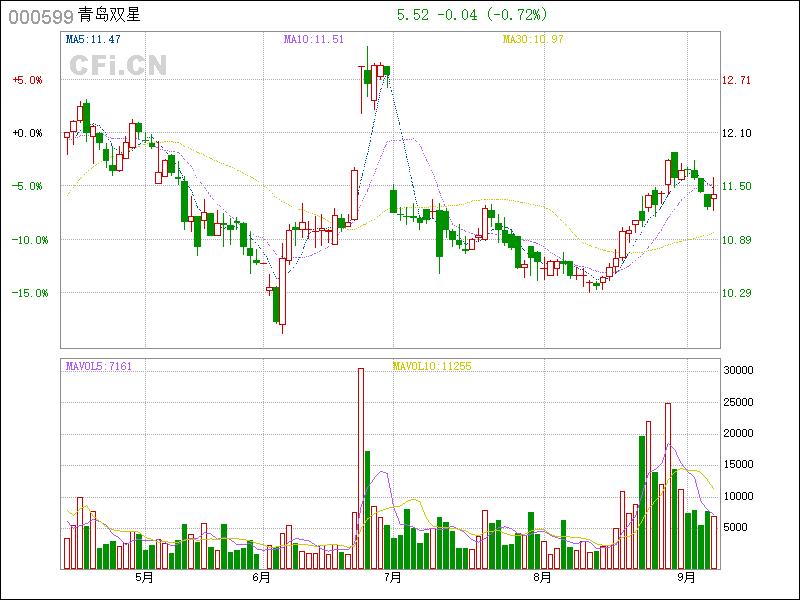The width and height of the screenshot is (800, 600).
Task: Select the MA5:11.47 indicator label
Action: tap(93, 39)
